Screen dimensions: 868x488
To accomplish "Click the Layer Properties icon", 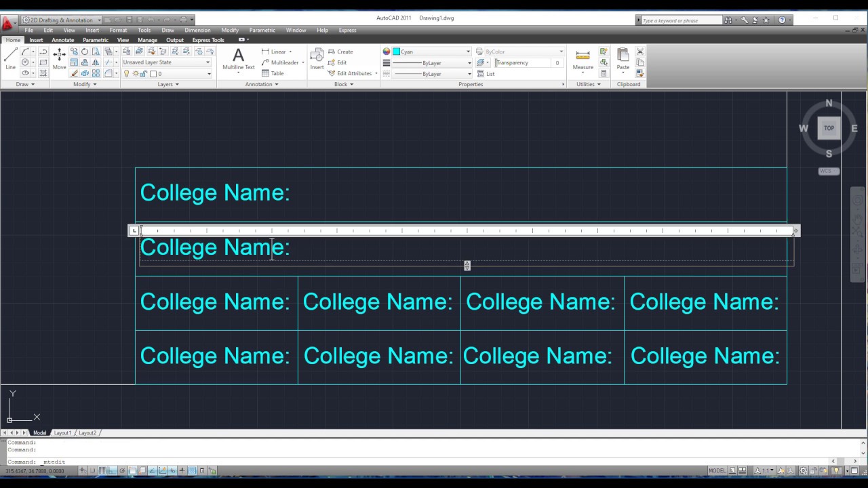I will [127, 52].
